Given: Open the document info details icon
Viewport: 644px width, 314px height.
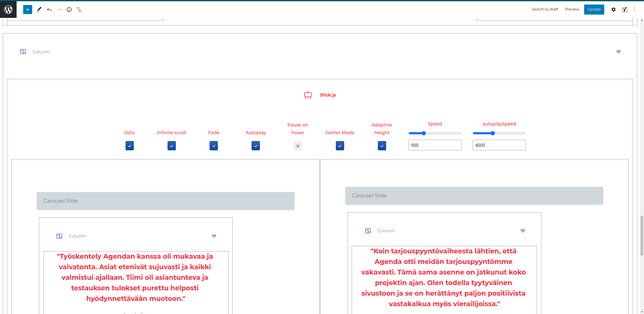Looking at the screenshot, I should pos(69,10).
